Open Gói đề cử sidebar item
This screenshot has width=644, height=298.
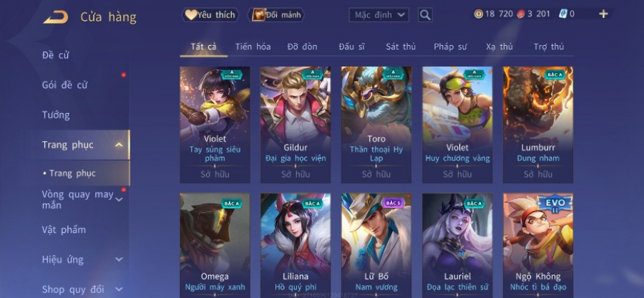64,85
